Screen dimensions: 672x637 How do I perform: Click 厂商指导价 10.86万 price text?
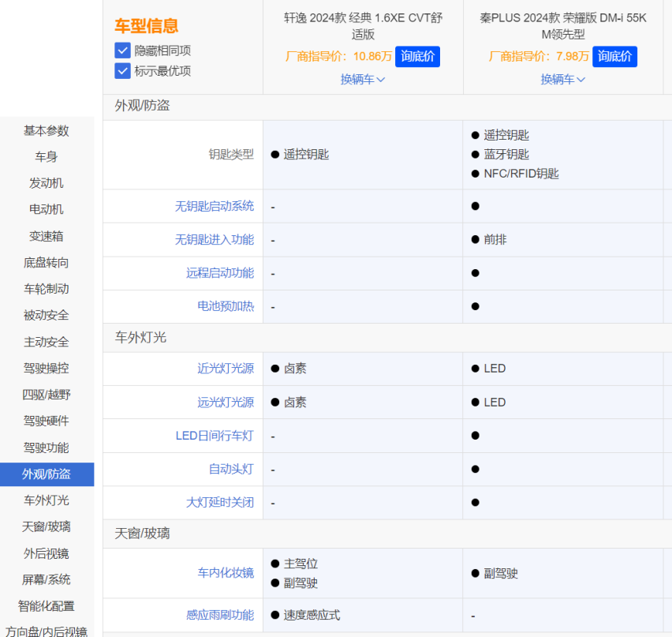point(338,56)
